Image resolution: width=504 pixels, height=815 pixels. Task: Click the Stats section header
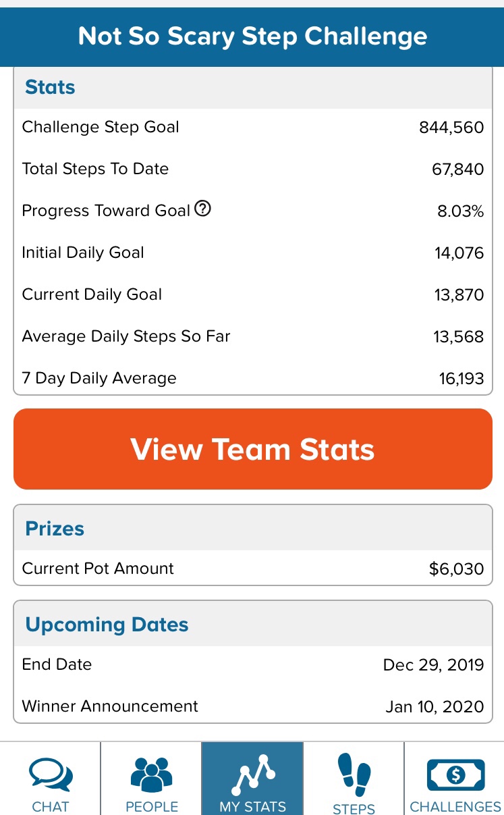coord(50,88)
